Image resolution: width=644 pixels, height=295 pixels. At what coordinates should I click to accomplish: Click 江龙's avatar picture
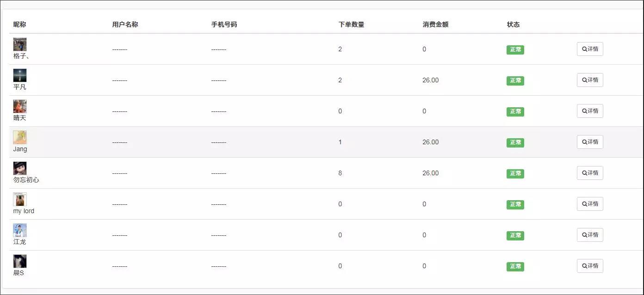tap(20, 230)
